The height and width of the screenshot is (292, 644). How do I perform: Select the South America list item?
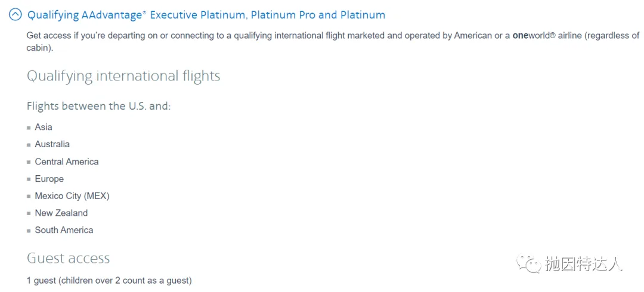64,231
